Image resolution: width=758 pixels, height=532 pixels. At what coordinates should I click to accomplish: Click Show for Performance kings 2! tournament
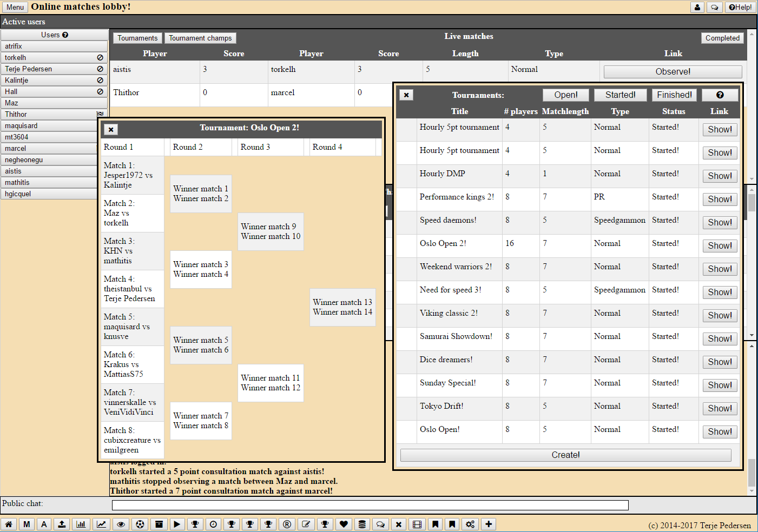click(720, 199)
